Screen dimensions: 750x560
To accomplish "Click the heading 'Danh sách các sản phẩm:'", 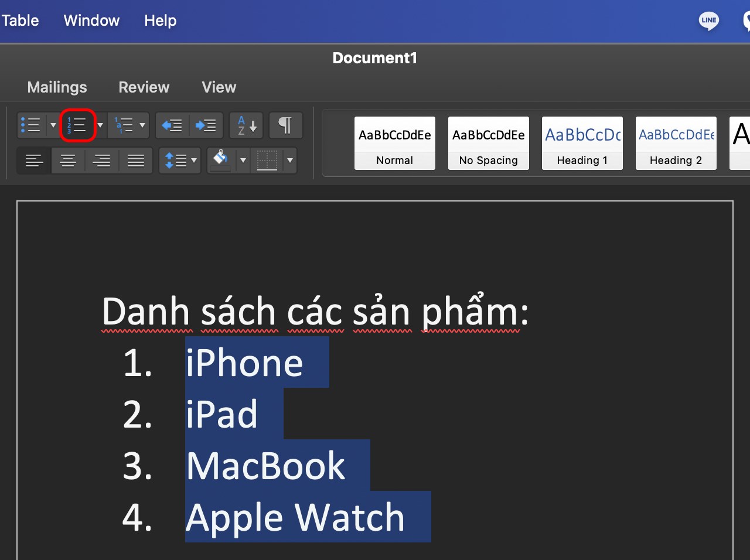I will tap(315, 312).
